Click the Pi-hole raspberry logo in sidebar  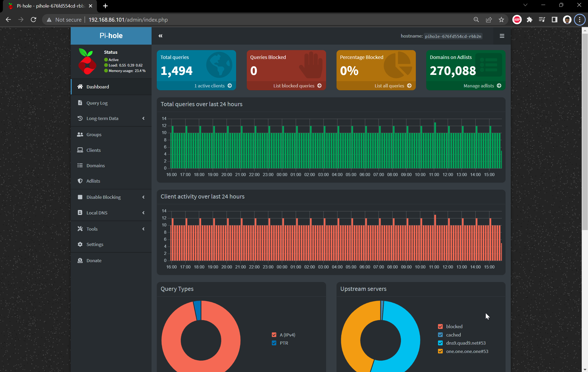[x=87, y=62]
